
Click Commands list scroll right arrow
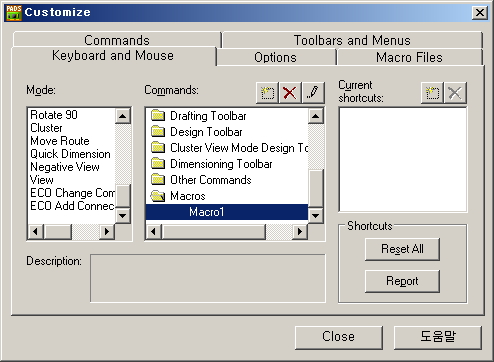[300, 231]
